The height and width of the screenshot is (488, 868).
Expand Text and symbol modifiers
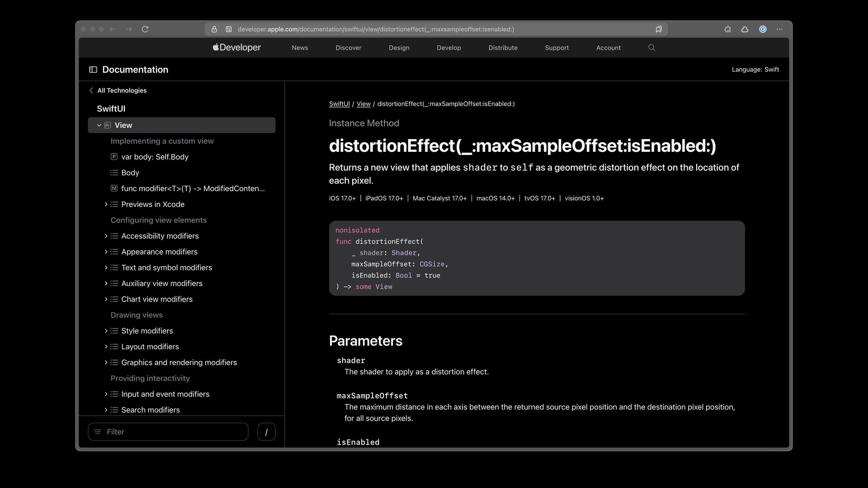coord(106,267)
